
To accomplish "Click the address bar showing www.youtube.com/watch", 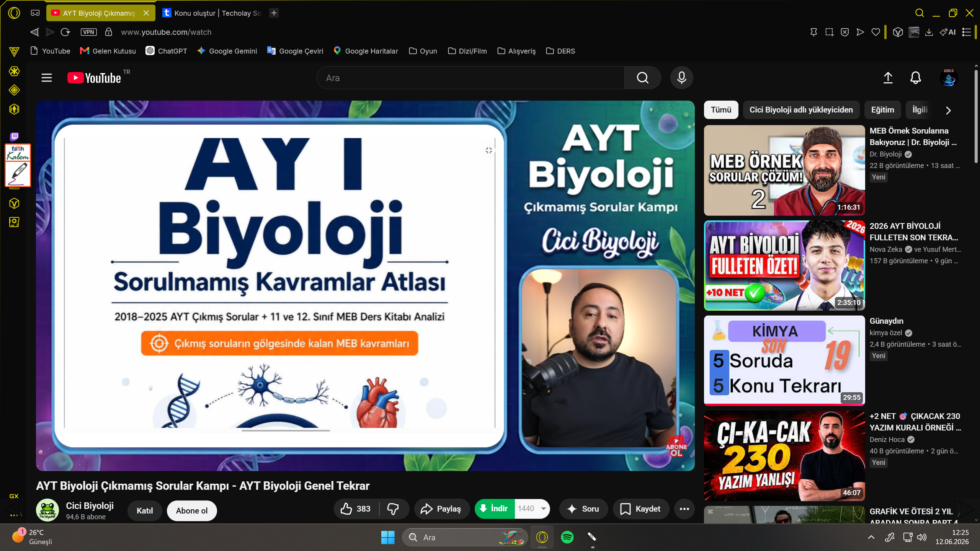I will point(166,32).
